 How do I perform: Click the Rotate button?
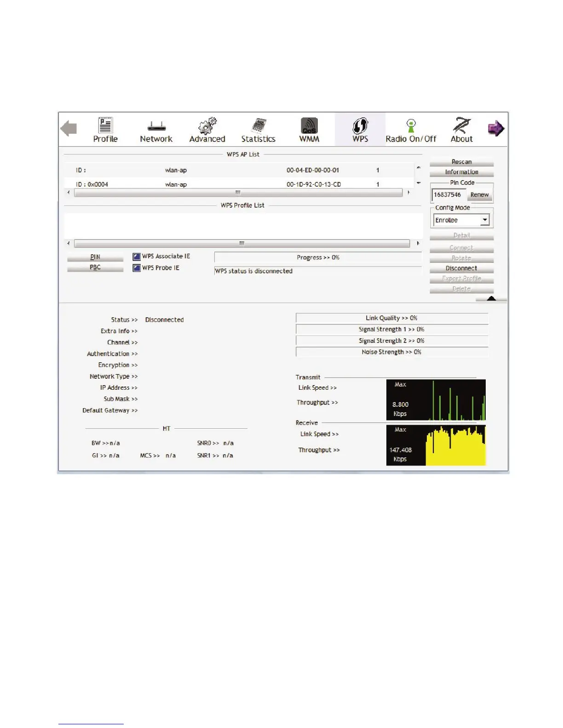461,258
